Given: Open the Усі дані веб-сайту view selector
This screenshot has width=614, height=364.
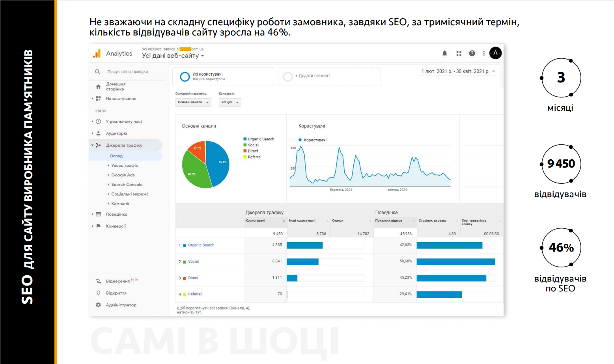Looking at the screenshot, I should (x=173, y=56).
